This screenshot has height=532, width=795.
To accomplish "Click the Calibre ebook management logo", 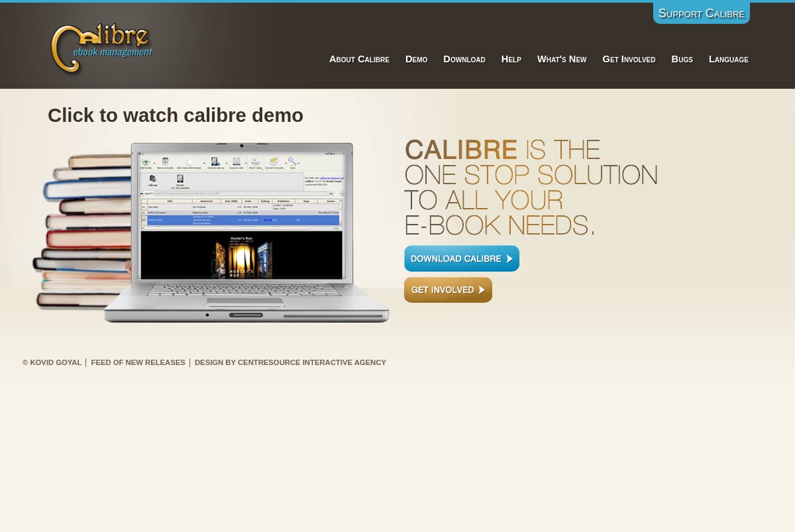I will pos(101,49).
